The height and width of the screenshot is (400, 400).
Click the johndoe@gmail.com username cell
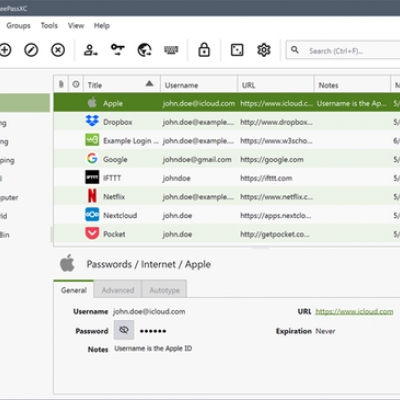tap(197, 159)
